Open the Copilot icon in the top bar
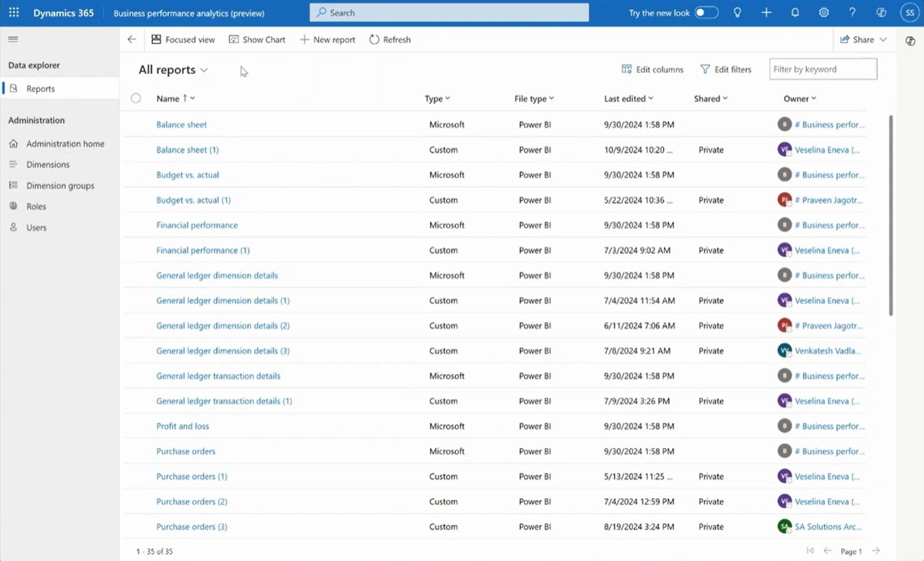The image size is (924, 561). coord(881,12)
